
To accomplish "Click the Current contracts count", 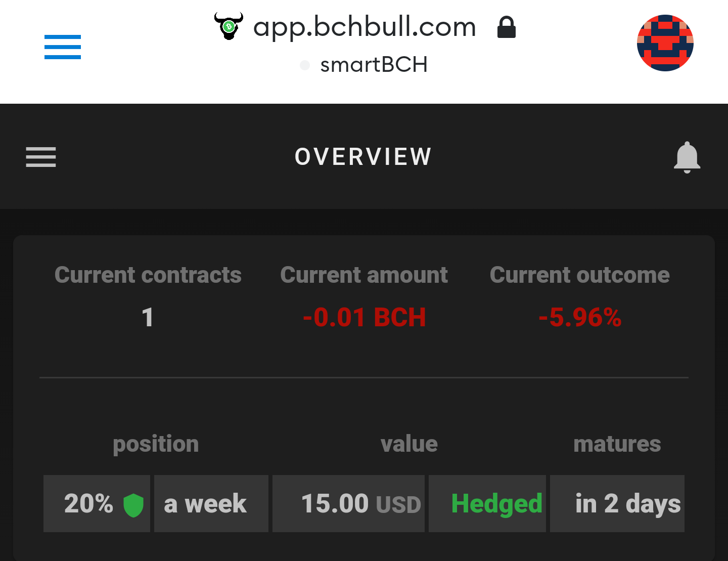I will [148, 318].
